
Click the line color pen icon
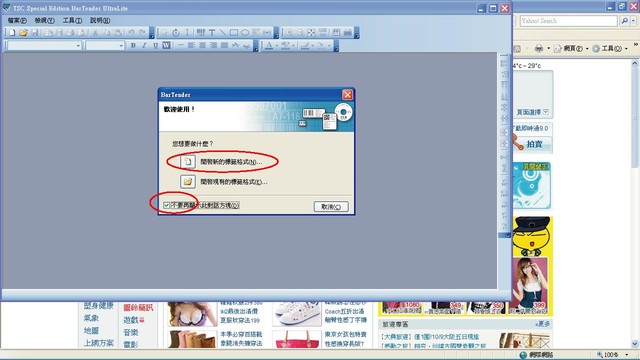tap(304, 46)
